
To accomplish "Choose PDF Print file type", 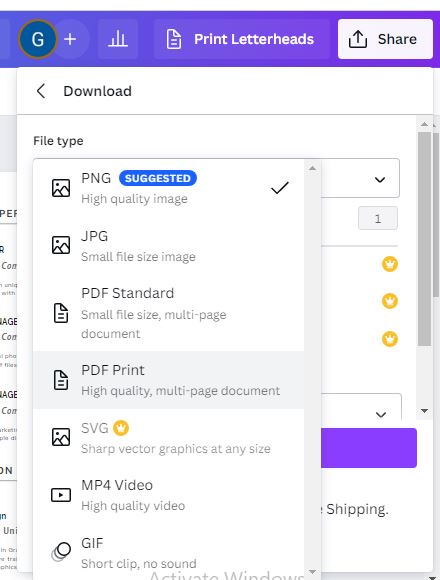I will tap(168, 380).
